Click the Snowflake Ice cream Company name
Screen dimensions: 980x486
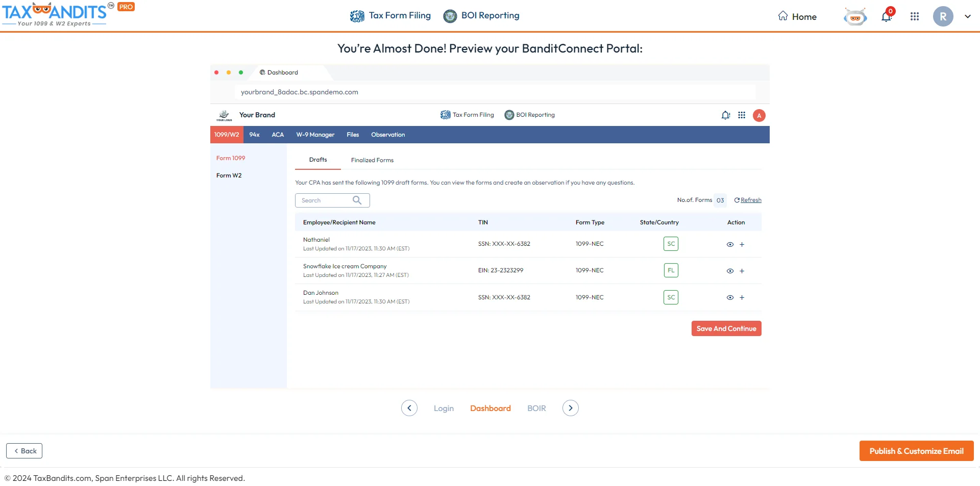(x=345, y=266)
